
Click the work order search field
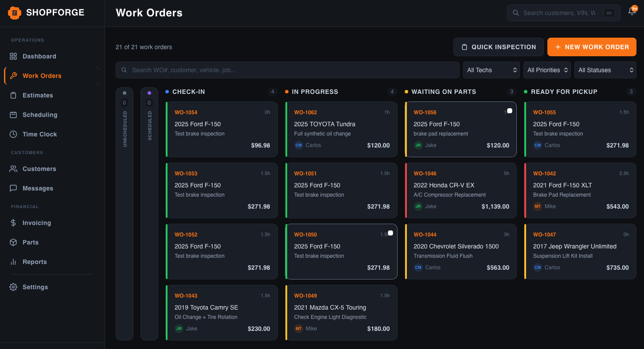(287, 70)
